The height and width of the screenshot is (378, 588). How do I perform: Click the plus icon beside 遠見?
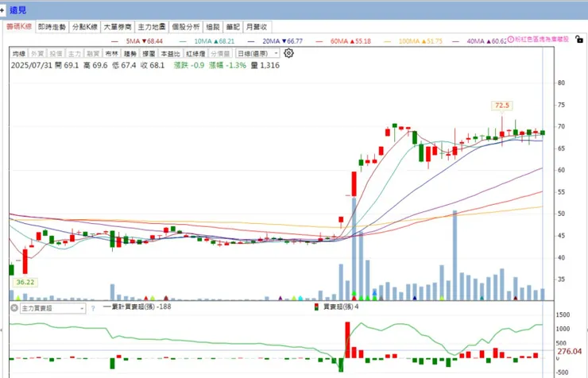click(x=2, y=10)
